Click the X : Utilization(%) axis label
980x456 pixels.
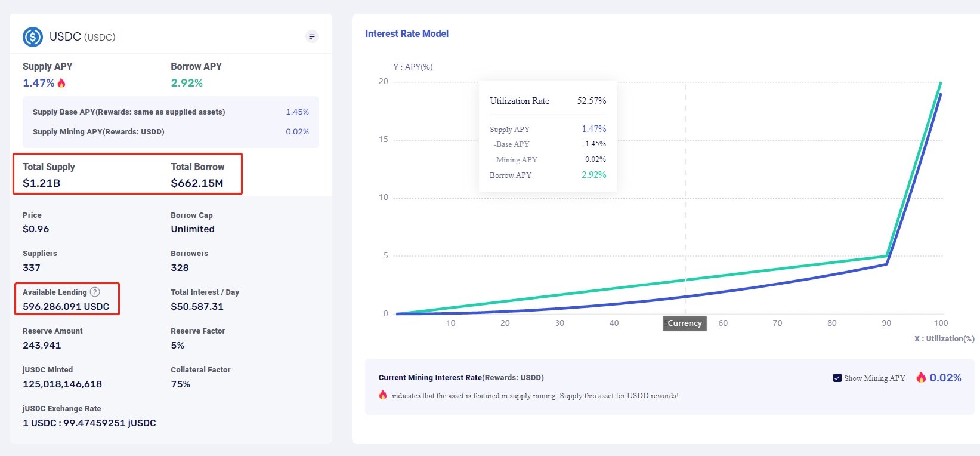coord(944,339)
